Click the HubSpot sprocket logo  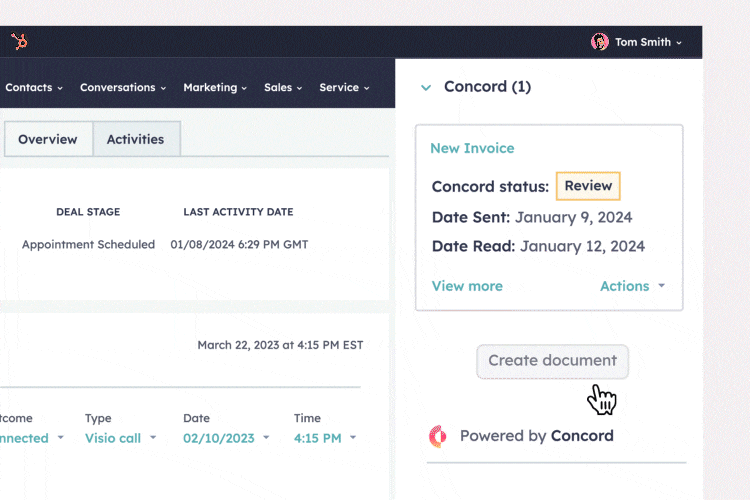(x=19, y=42)
